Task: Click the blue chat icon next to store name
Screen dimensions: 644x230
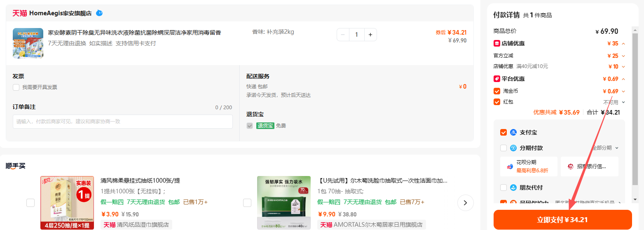Action: 99,13
